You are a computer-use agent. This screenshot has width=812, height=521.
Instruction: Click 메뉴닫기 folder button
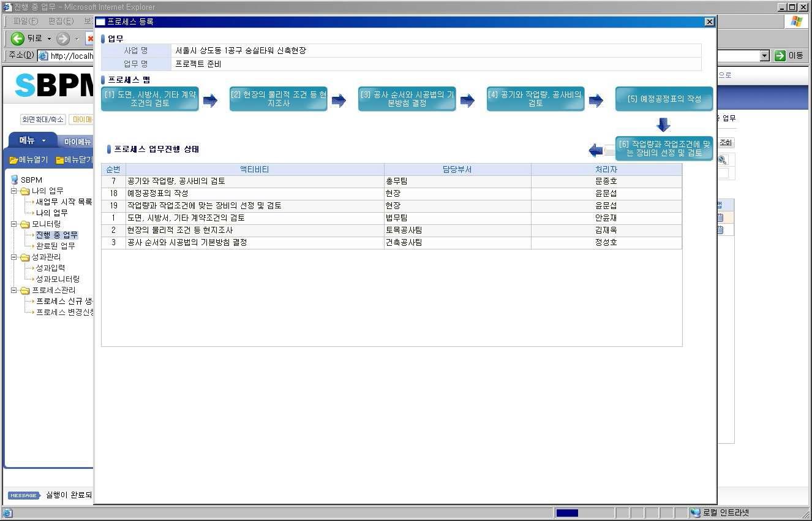[74, 160]
